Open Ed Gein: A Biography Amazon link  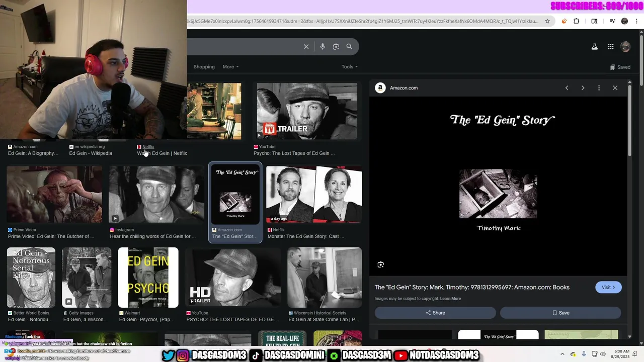33,153
